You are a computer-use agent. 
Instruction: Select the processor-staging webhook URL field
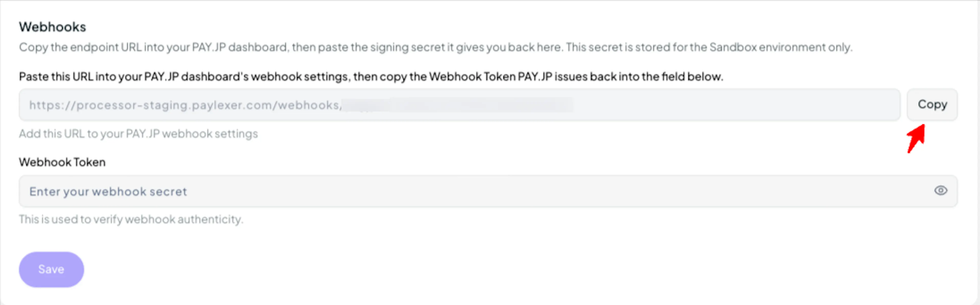pos(460,104)
